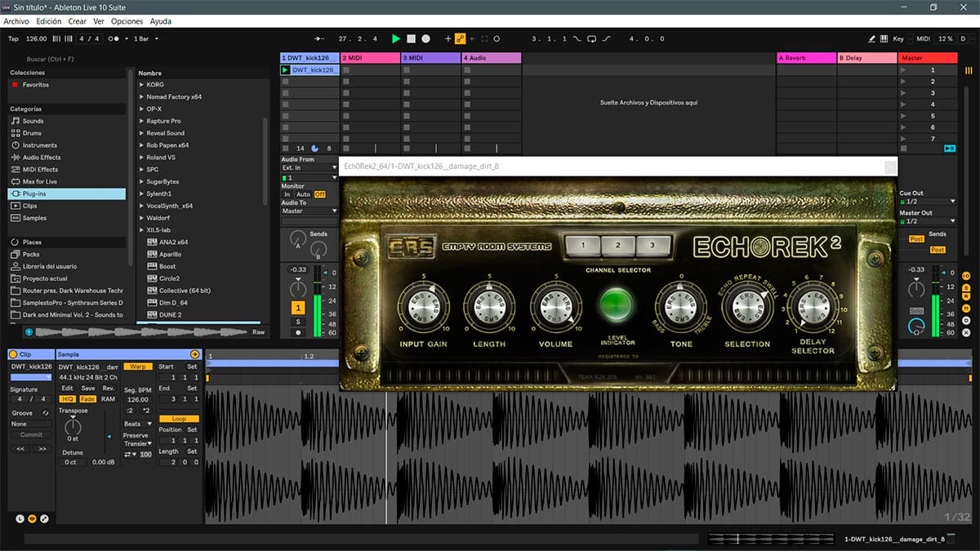Viewport: 980px width, 551px height.
Task: Launch the DWT_kick126 clip
Action: (285, 70)
